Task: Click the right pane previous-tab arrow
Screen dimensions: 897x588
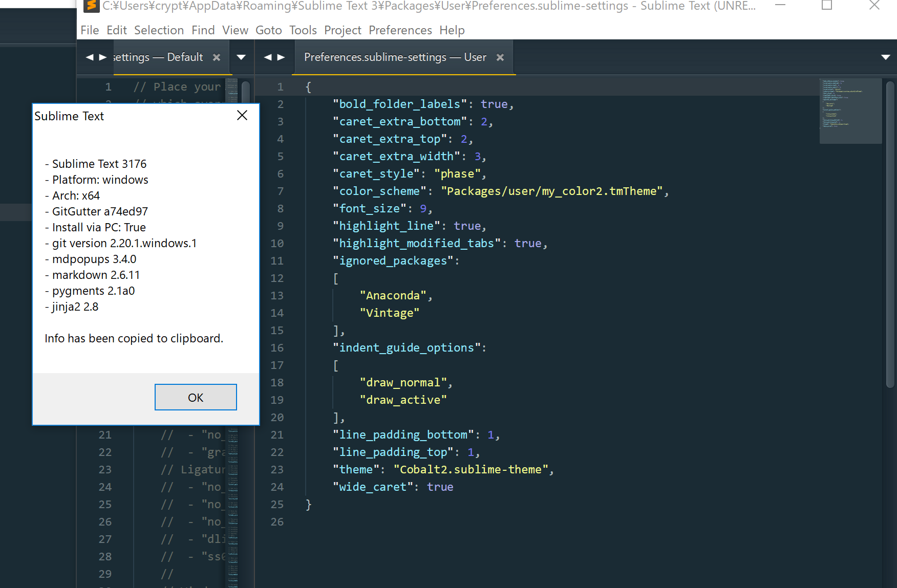Action: [x=268, y=57]
